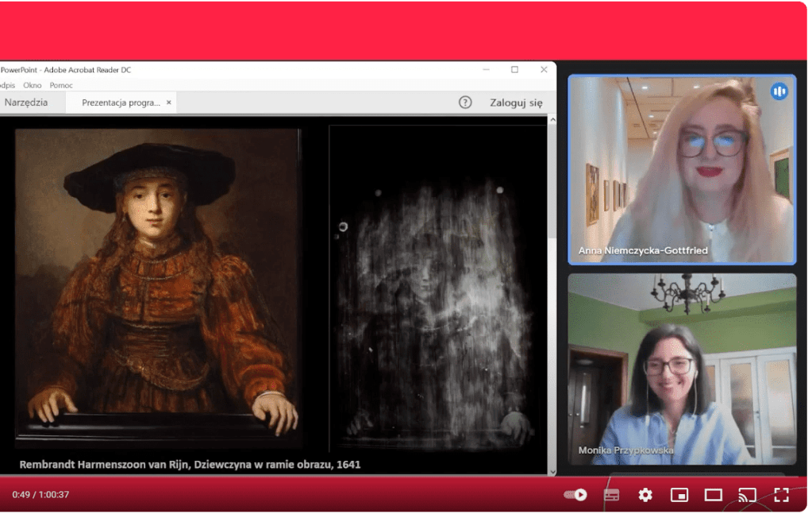Open the Pomoc menu
This screenshot has height=514, width=812.
61,85
